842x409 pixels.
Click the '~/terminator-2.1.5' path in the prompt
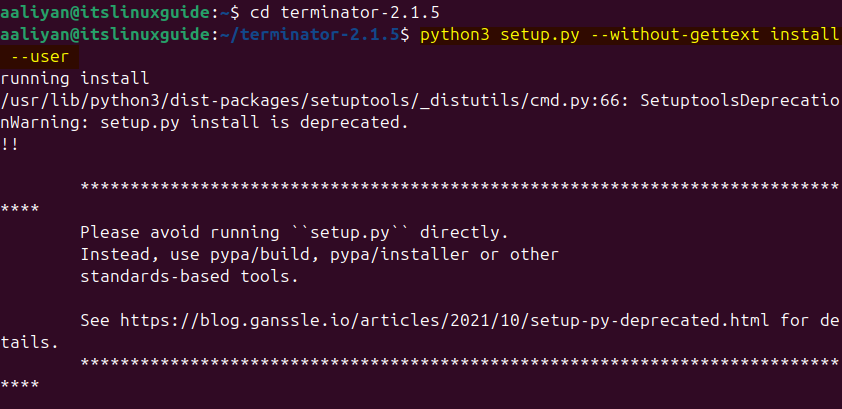[x=311, y=35]
